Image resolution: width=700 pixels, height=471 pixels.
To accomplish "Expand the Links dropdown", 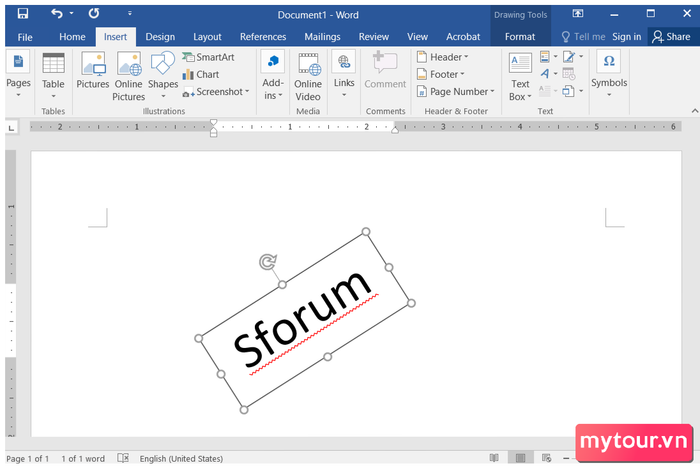I will 344,75.
